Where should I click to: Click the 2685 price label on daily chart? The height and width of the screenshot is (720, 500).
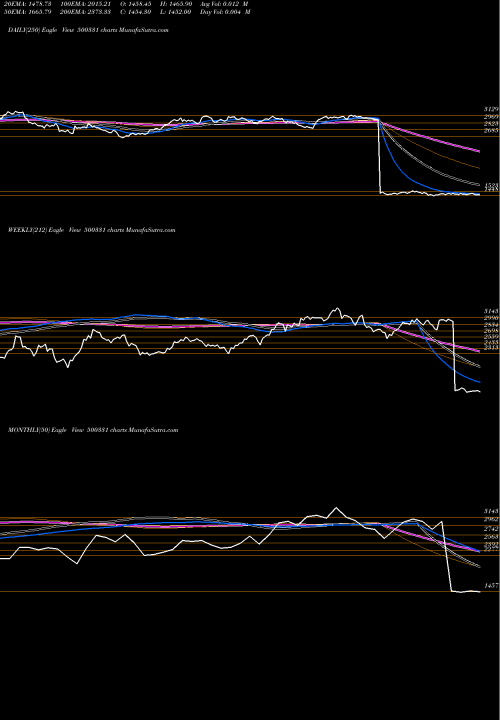pos(491,131)
